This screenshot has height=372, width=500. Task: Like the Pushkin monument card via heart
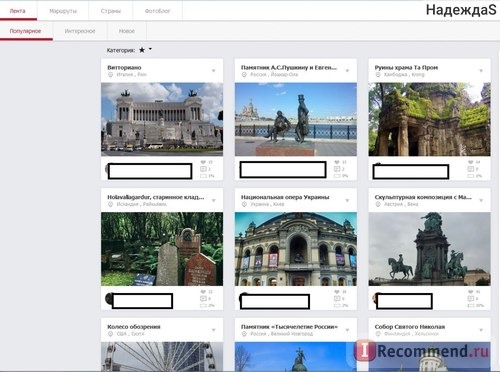pyautogui.click(x=337, y=162)
